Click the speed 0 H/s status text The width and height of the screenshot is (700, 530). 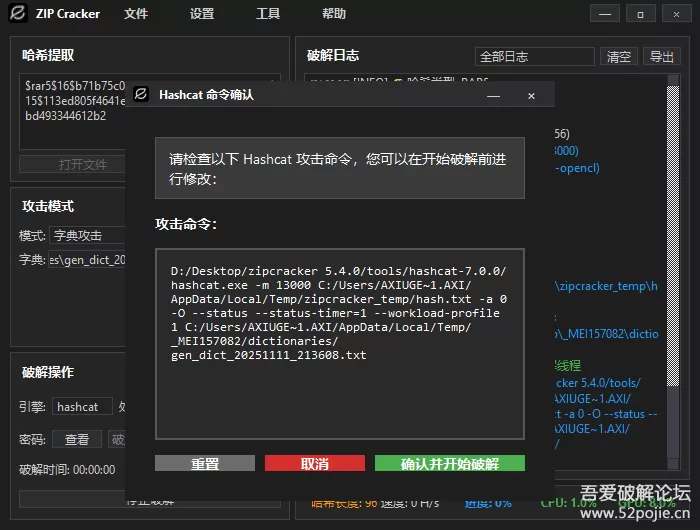coord(410,504)
